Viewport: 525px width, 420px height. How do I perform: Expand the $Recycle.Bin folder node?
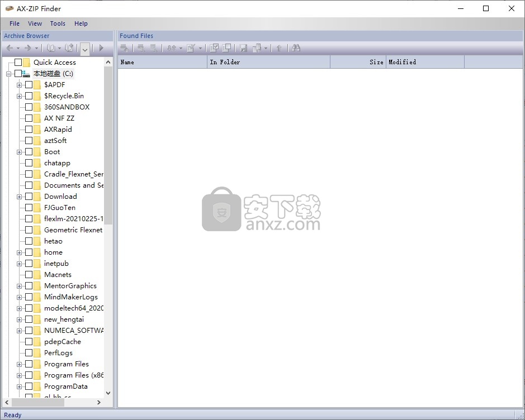19,96
